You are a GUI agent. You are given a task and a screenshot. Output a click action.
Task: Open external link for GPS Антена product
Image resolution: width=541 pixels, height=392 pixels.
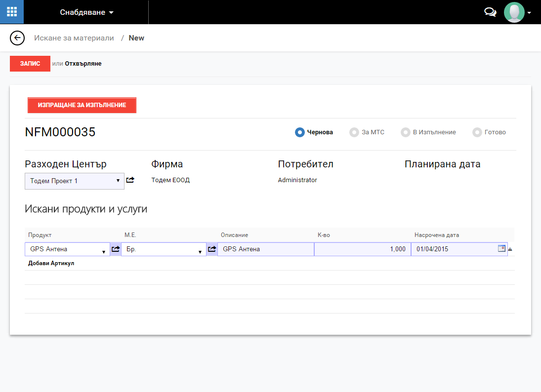pos(116,249)
